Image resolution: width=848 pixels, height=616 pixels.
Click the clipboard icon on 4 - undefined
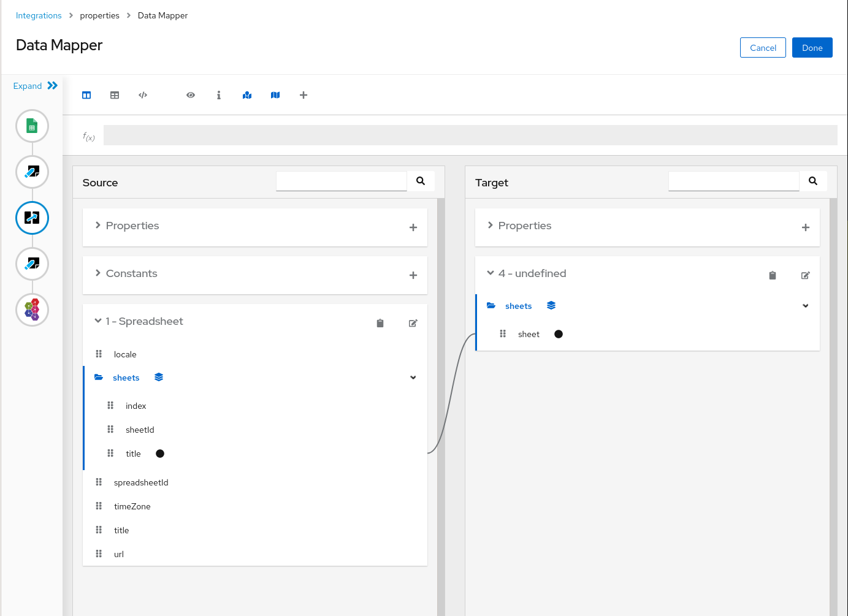tap(773, 275)
